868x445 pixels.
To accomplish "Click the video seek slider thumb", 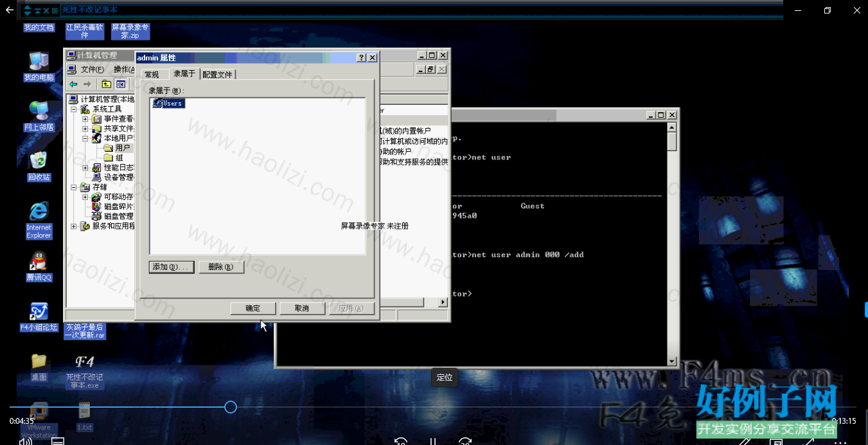I will [231, 407].
